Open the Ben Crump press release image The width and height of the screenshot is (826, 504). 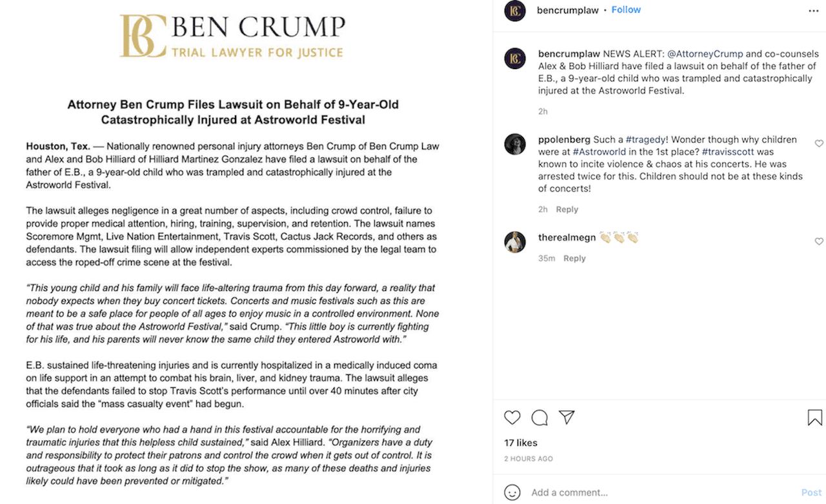coord(246,252)
